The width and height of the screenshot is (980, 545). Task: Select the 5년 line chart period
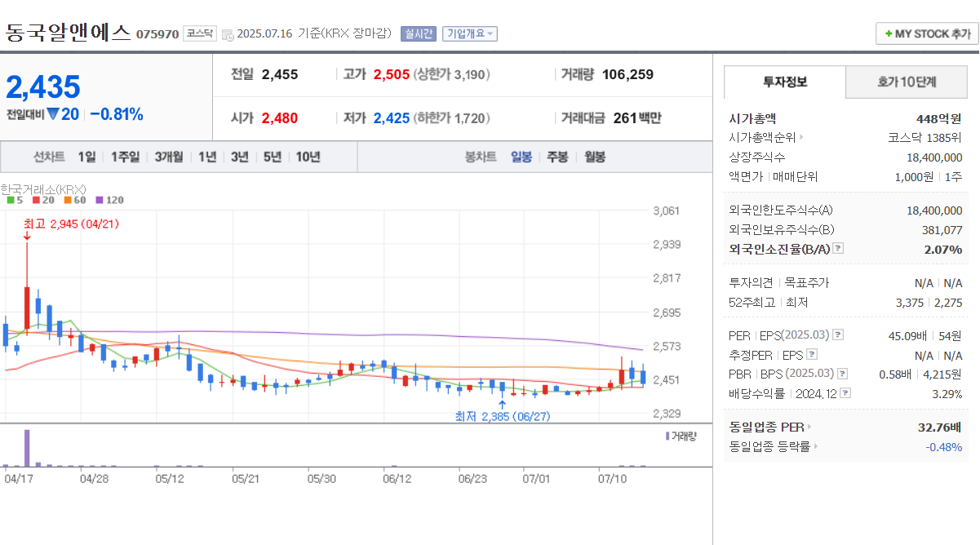[x=273, y=157]
